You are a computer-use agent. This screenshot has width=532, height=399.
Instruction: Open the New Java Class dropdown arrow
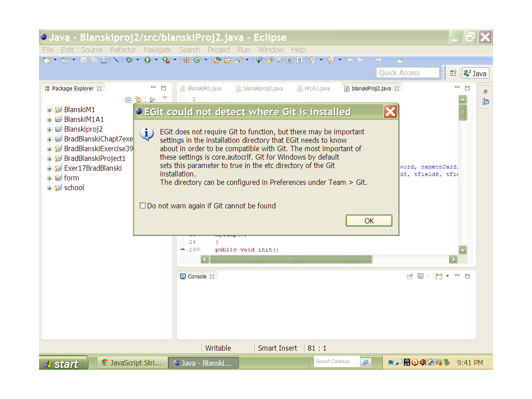pyautogui.click(x=206, y=60)
